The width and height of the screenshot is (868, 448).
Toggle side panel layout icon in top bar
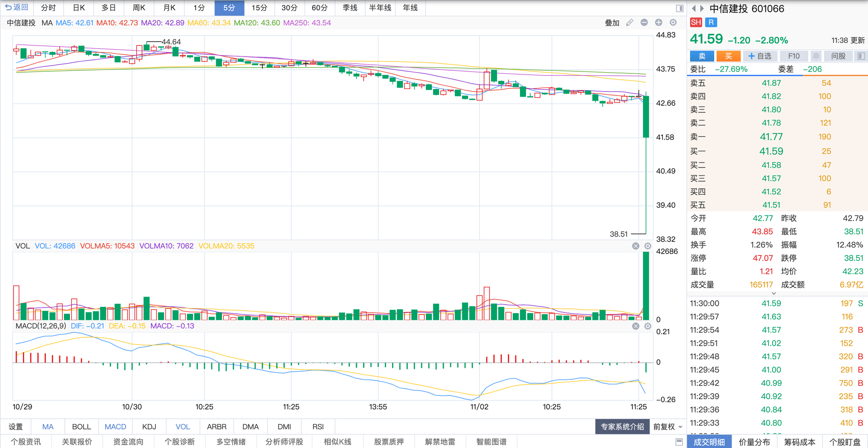tap(679, 8)
